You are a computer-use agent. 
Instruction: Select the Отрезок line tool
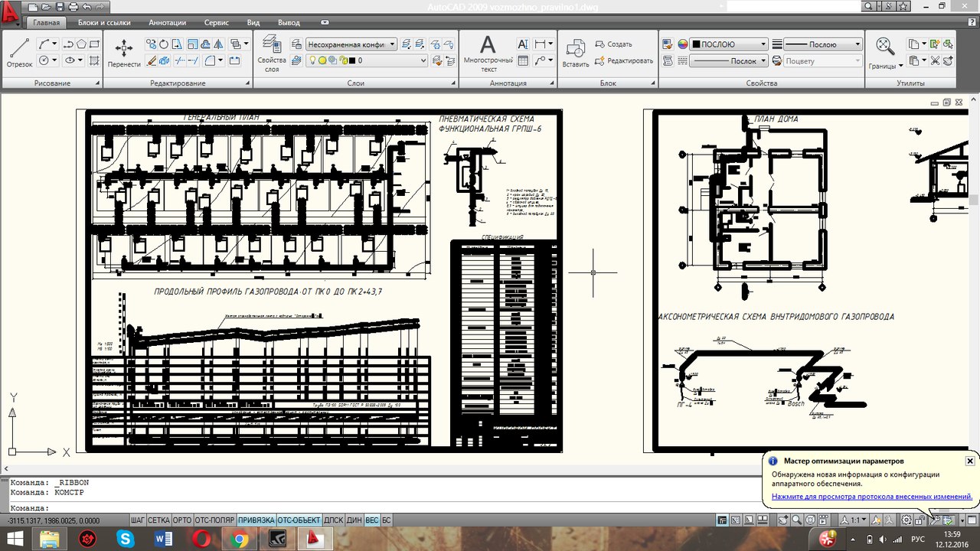tap(19, 52)
